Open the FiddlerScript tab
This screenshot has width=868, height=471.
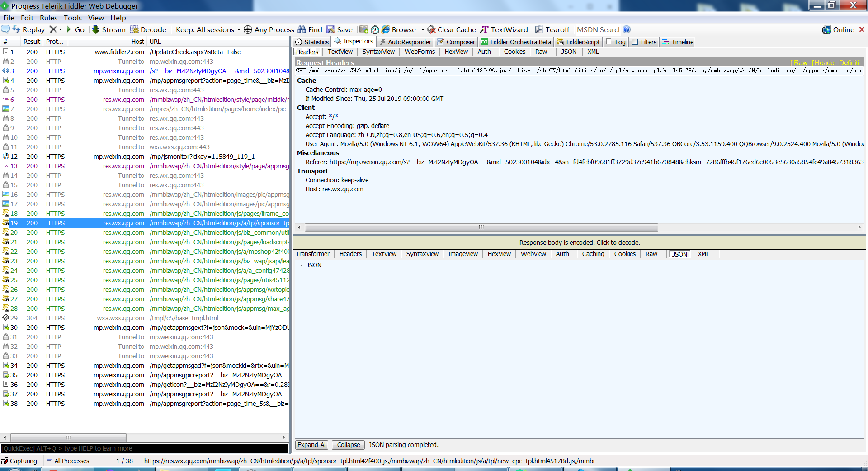pyautogui.click(x=578, y=42)
